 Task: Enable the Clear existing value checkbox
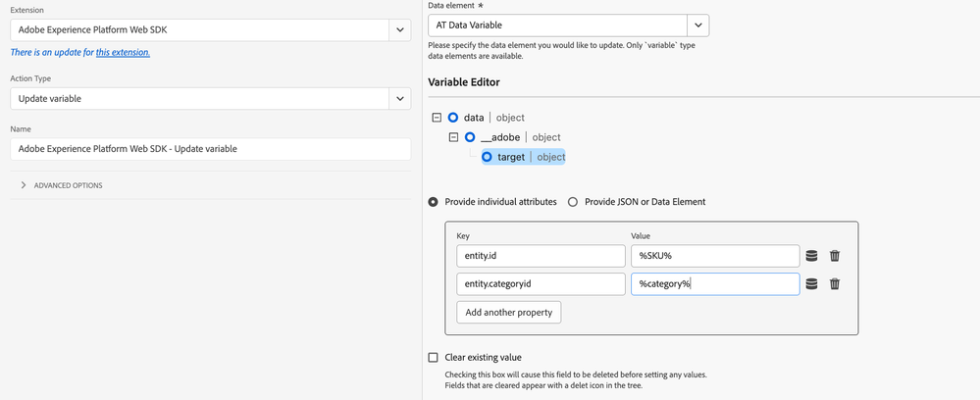click(x=435, y=358)
